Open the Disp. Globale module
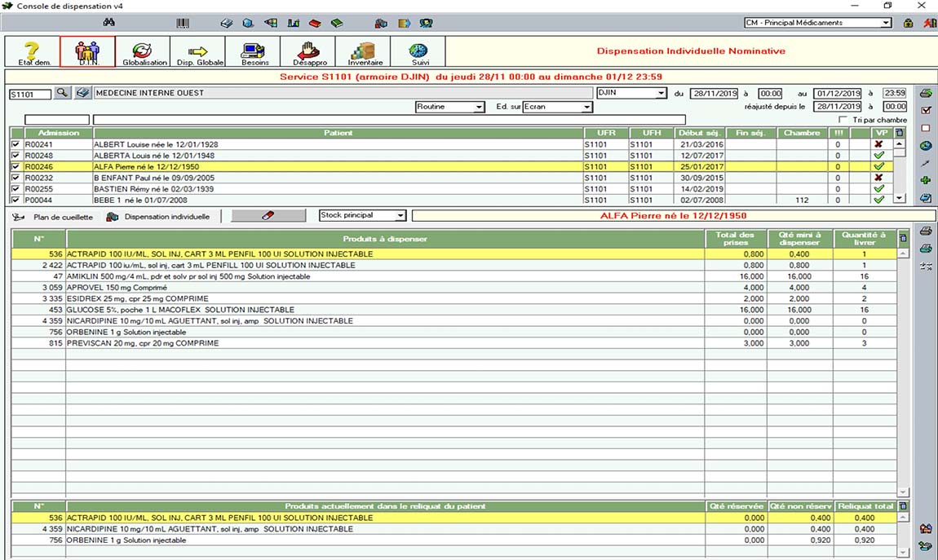Screen dimensions: 938x560 [x=198, y=52]
